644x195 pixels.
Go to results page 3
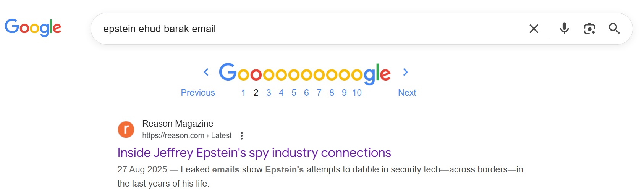269,93
